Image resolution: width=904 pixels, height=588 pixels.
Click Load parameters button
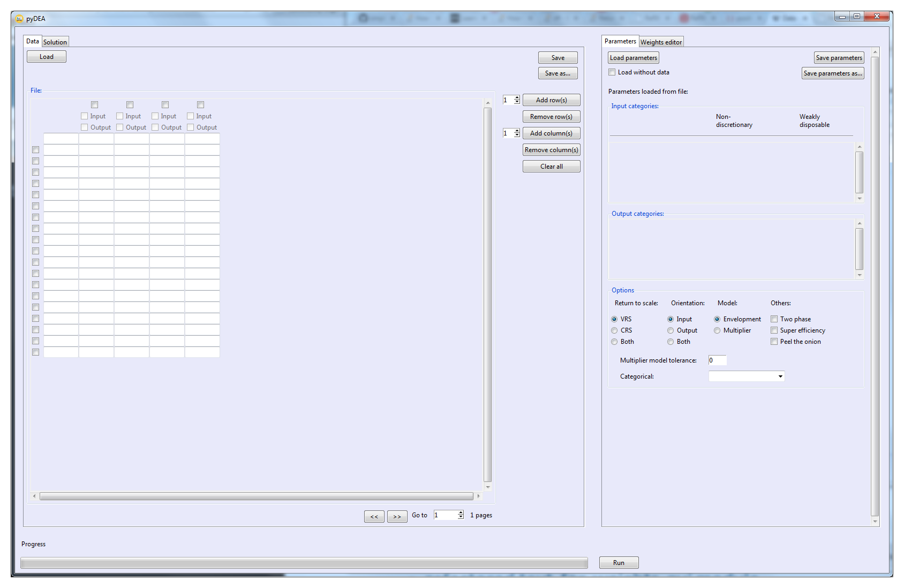click(634, 58)
